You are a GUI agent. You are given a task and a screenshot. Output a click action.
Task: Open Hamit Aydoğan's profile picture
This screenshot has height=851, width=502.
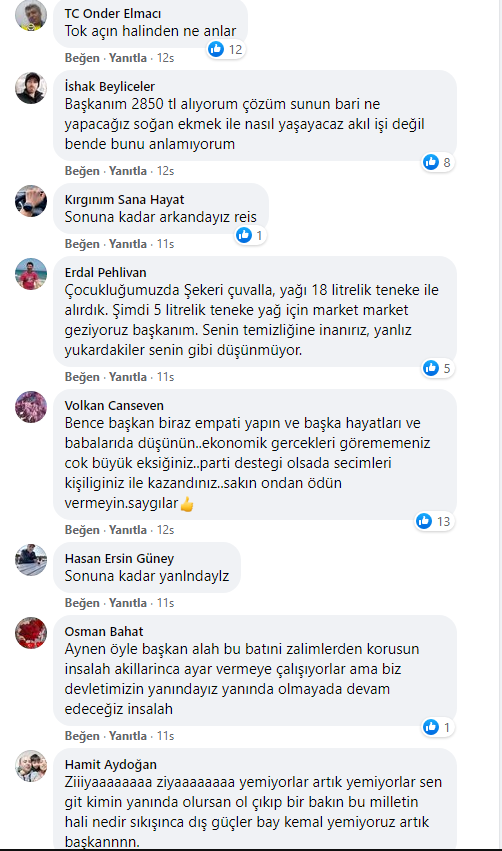coord(31,766)
